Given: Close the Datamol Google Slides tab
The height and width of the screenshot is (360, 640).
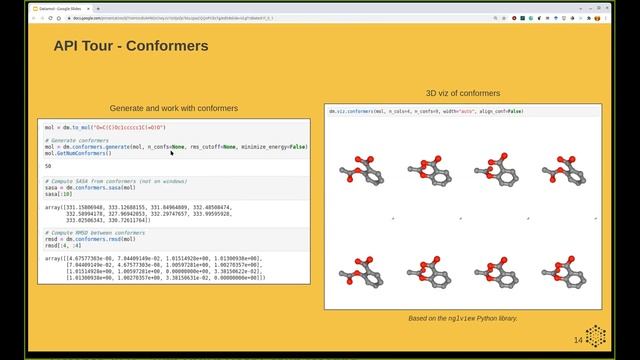Looking at the screenshot, I should 88,9.
